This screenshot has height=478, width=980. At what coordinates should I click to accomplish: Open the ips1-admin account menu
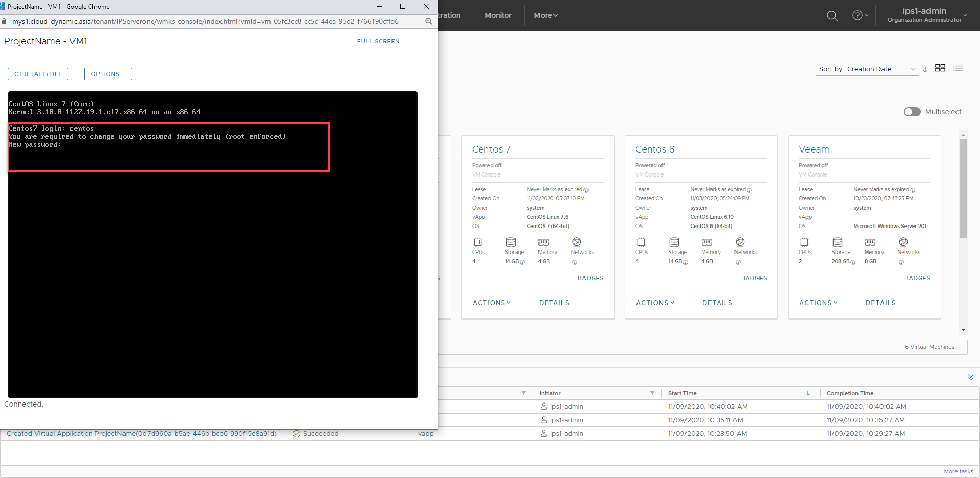pyautogui.click(x=925, y=14)
